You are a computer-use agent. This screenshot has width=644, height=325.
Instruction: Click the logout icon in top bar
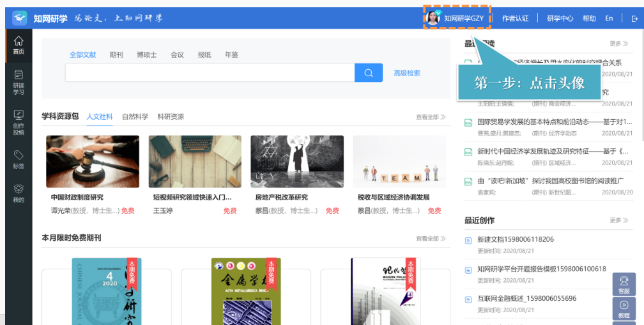[x=634, y=19]
